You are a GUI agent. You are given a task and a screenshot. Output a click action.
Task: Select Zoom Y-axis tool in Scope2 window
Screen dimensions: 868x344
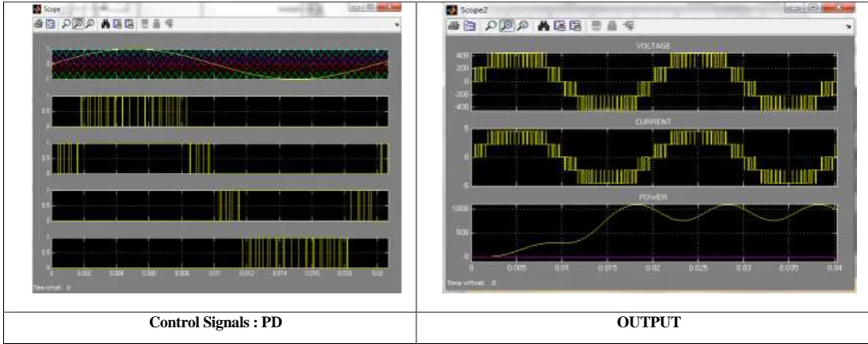click(522, 25)
